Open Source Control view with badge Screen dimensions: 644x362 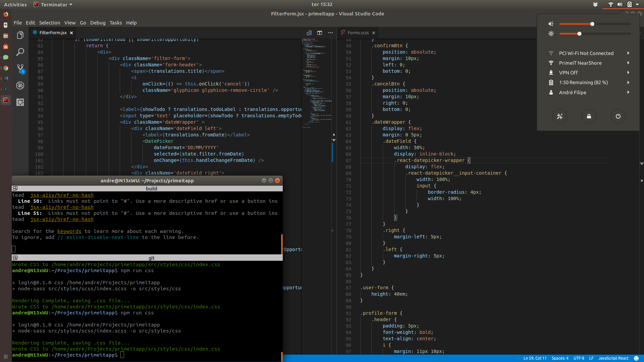[x=20, y=69]
